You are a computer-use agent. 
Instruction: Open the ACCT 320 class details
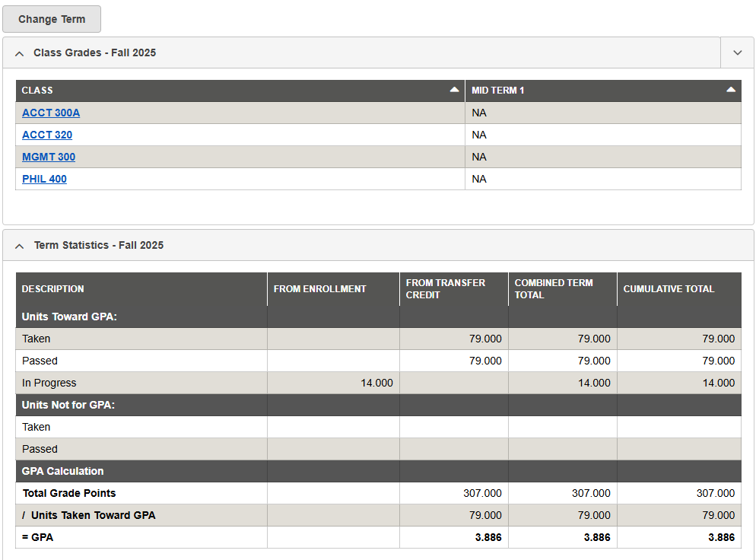pos(47,135)
